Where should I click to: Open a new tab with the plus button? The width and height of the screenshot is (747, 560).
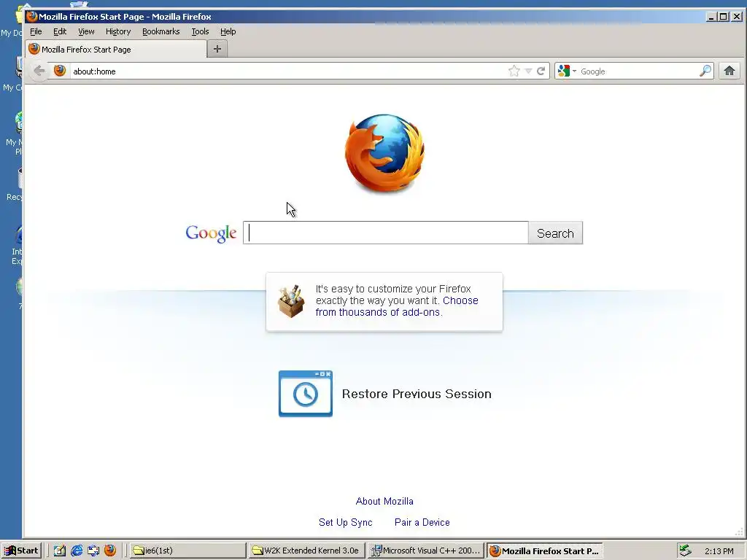(x=217, y=49)
